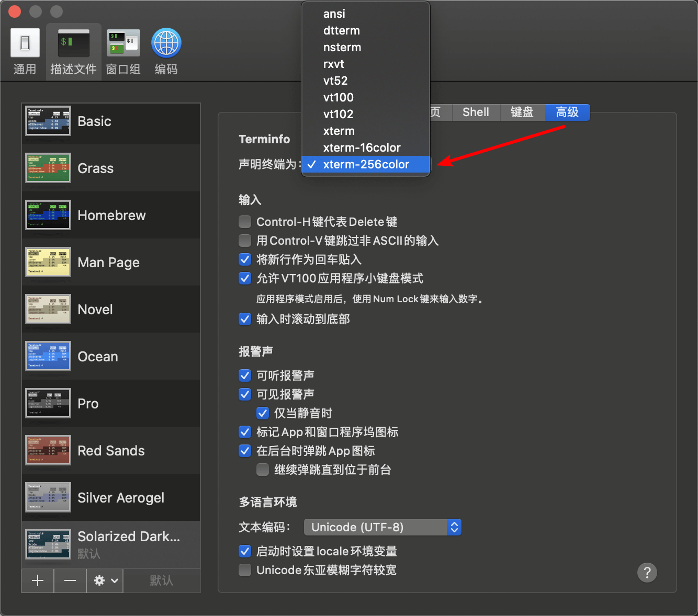
Task: Open the 通用 (General) preferences pane
Action: tap(25, 52)
